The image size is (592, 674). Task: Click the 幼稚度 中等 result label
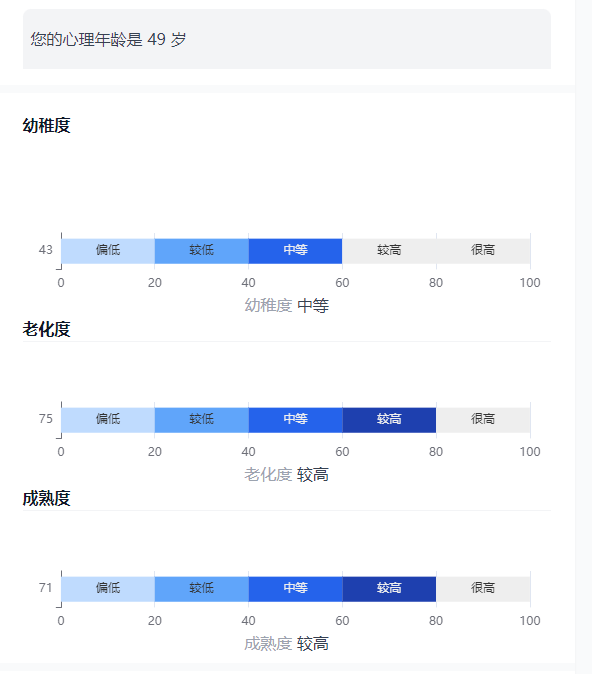[287, 306]
